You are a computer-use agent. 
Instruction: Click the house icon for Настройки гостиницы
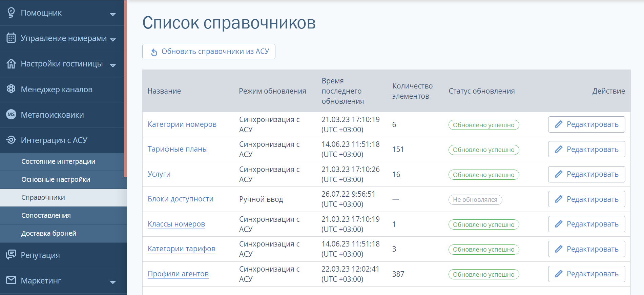11,63
